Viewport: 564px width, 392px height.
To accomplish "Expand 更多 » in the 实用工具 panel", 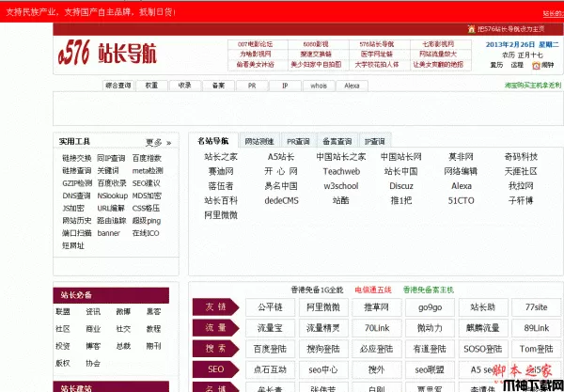I will [x=158, y=142].
